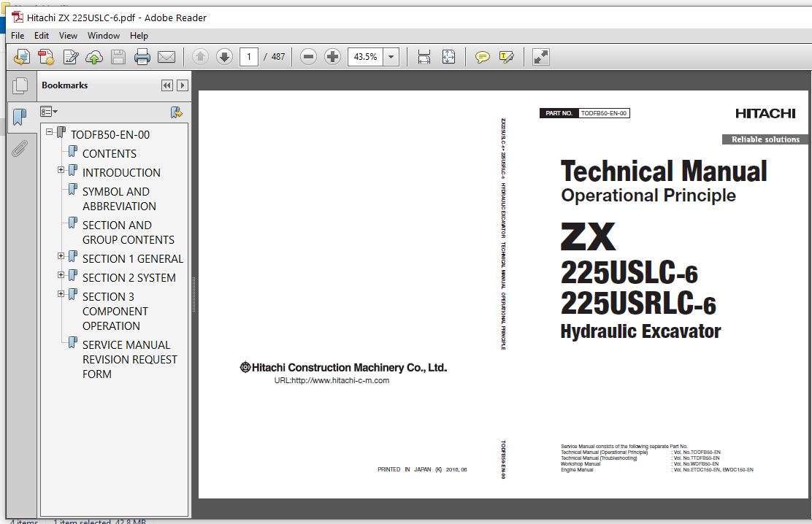
Task: Click the PART NO. TODFB50-EN-00 box
Action: pos(585,113)
